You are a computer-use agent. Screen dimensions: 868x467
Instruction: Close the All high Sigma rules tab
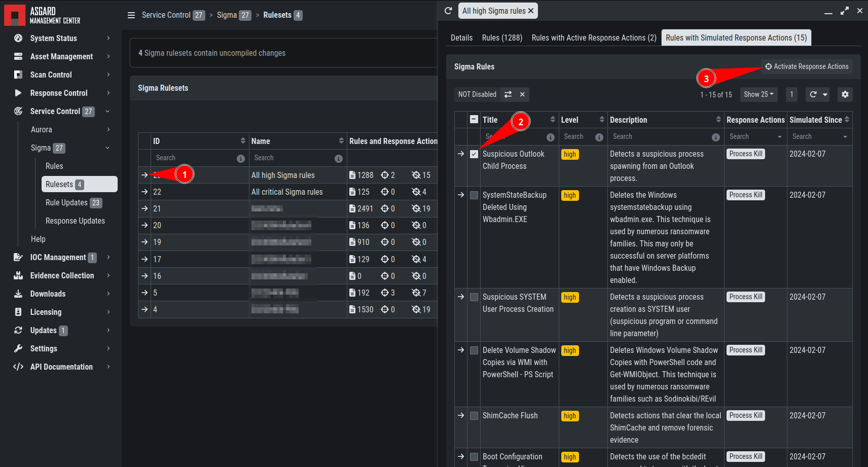click(x=531, y=11)
